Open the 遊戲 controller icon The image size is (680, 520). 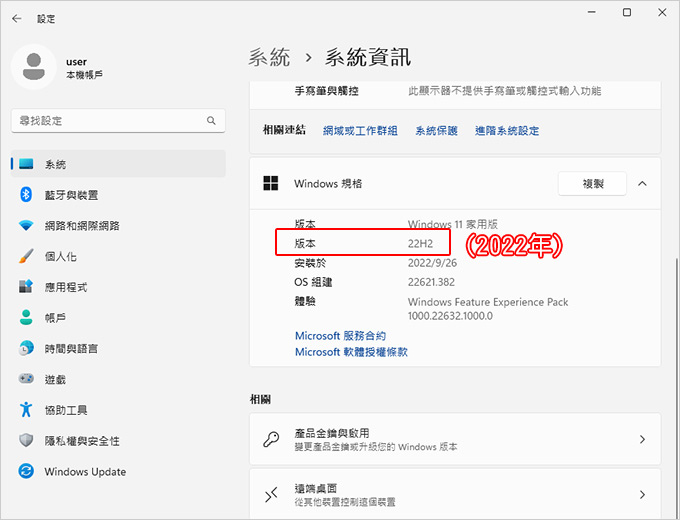[x=26, y=379]
